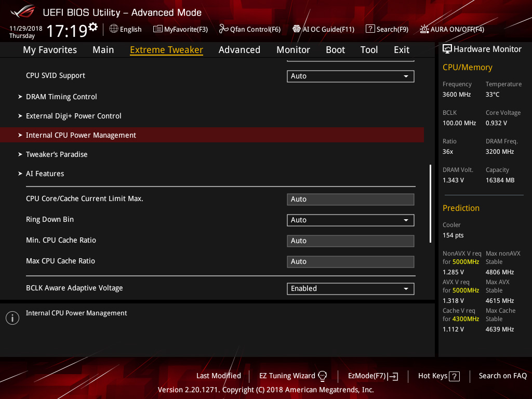Screen dimensions: 532x399
Task: Expand DRAM Timing Control submenu
Action: [x=61, y=97]
